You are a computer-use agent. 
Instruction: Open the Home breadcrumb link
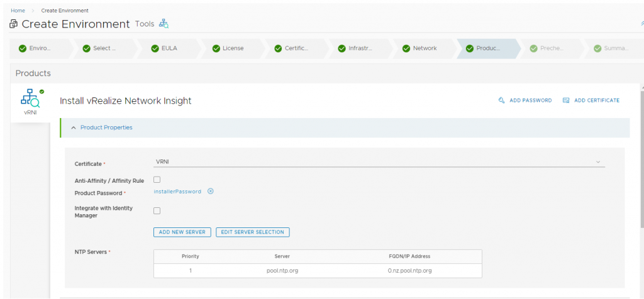coord(18,11)
